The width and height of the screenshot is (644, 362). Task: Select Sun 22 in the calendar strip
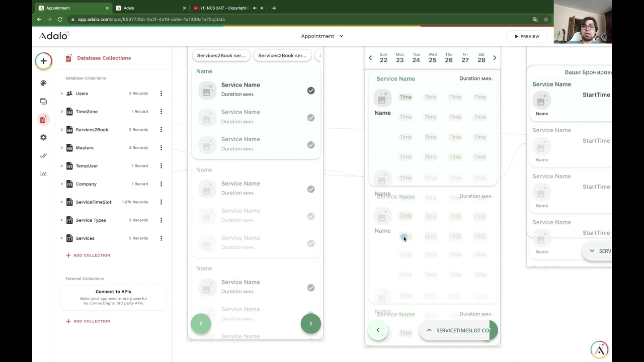coord(383,58)
